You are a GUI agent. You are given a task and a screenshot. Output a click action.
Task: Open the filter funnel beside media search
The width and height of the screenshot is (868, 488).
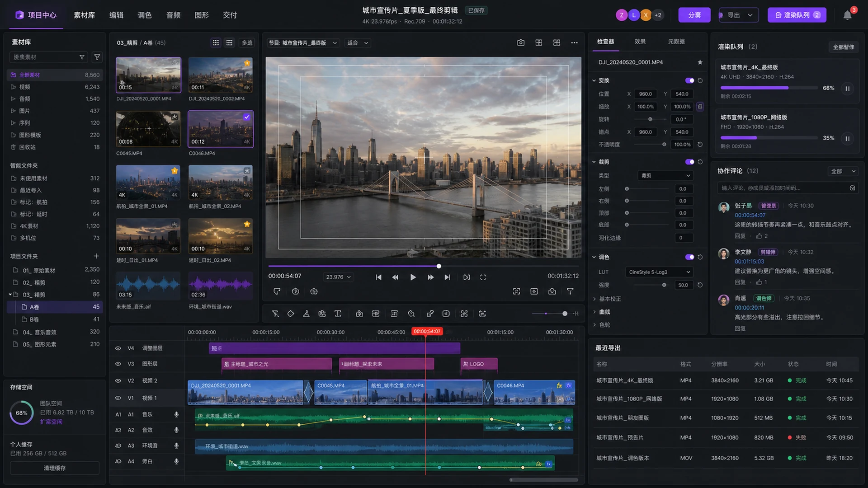tap(97, 57)
